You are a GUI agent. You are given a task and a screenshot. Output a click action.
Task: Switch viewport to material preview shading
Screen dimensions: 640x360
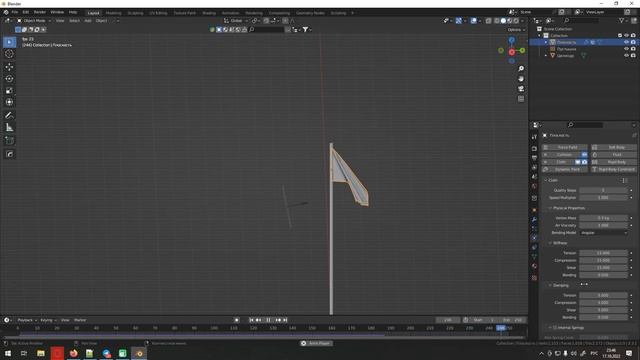[510, 20]
